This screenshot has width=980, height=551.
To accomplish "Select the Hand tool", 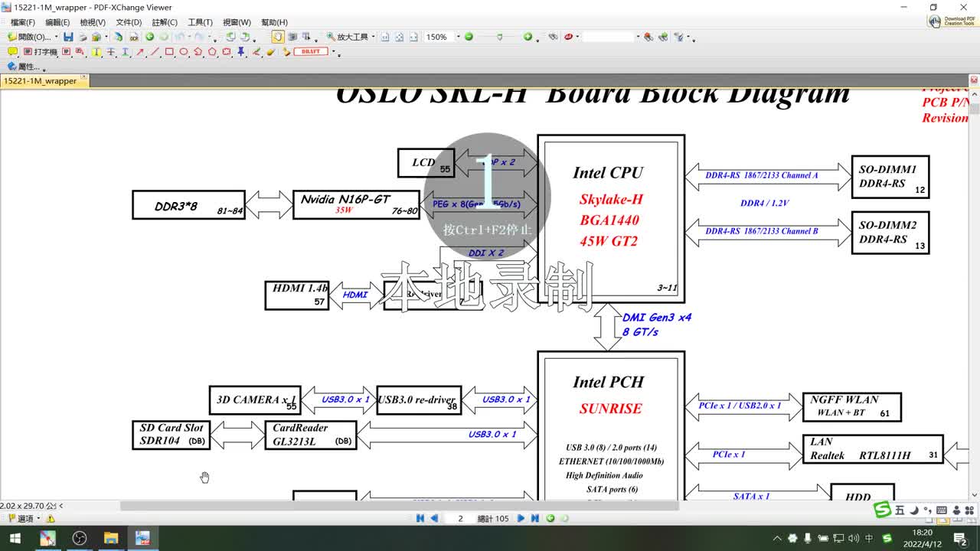I will (x=278, y=37).
